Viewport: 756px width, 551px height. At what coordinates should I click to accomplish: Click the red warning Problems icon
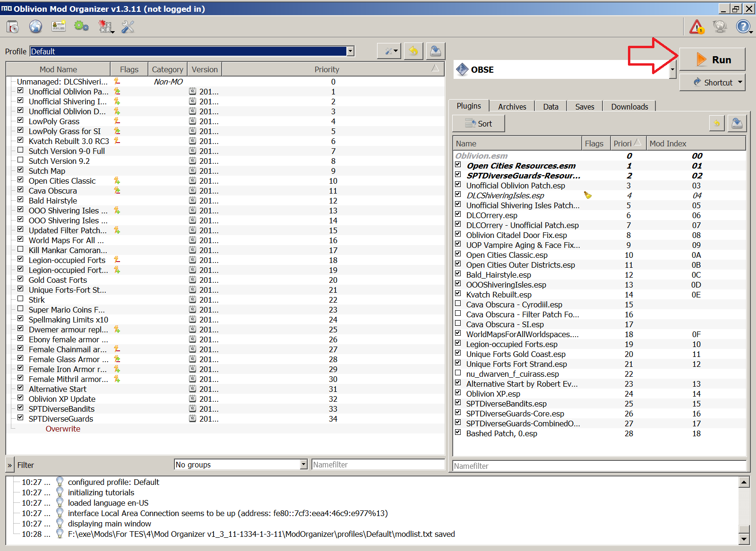coord(696,26)
